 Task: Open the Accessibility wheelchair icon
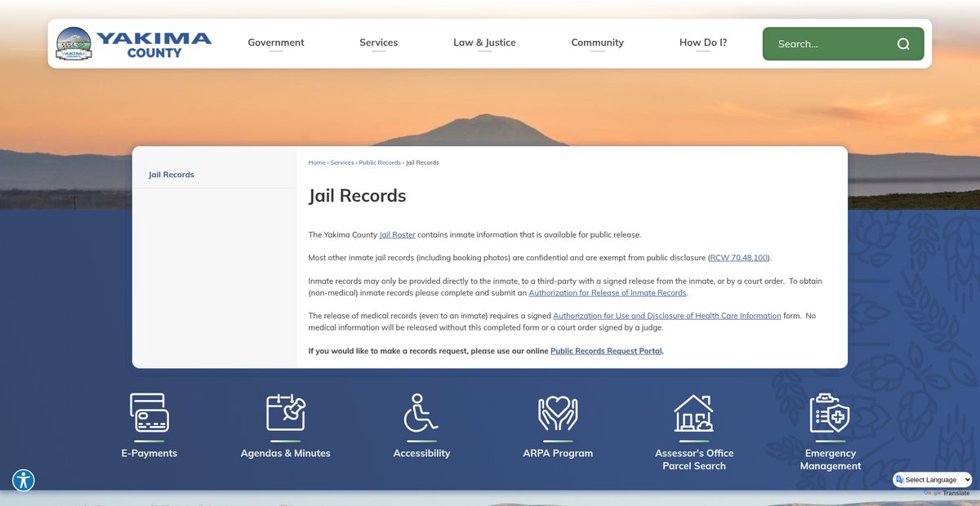point(421,412)
